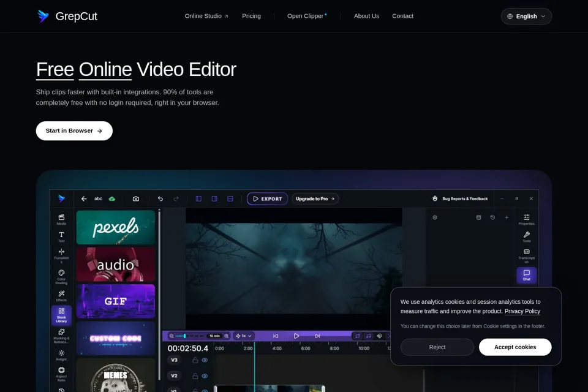This screenshot has width=588, height=392.
Task: Click the back arrow in editor toolbar
Action: (84, 199)
